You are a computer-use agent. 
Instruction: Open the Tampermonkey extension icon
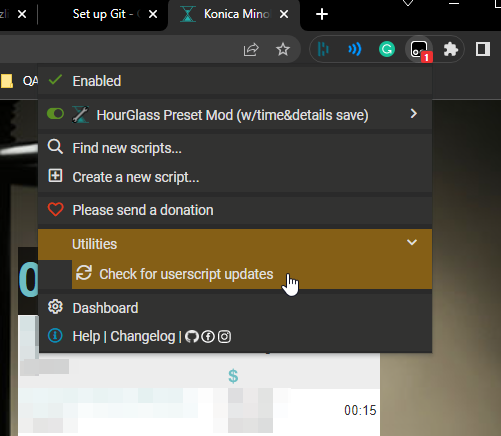coord(419,50)
